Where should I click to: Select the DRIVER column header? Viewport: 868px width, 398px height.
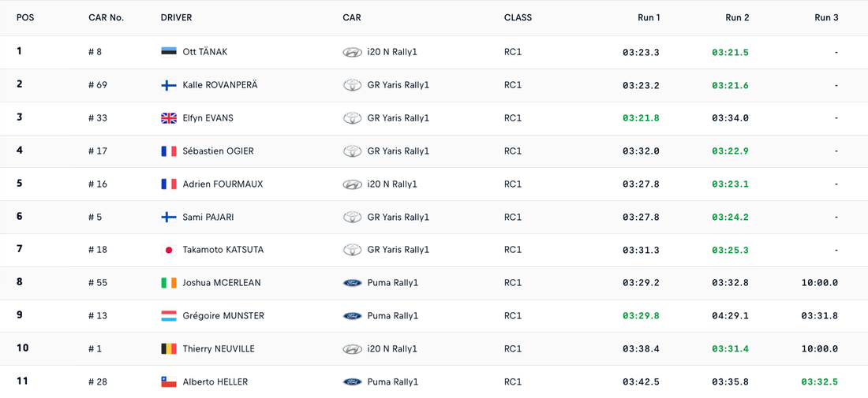176,17
